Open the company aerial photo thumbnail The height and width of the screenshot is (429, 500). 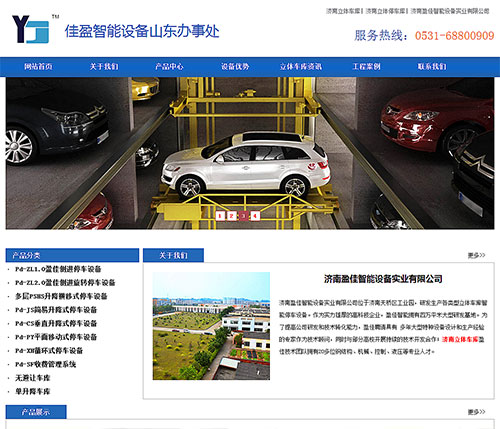[x=211, y=326]
